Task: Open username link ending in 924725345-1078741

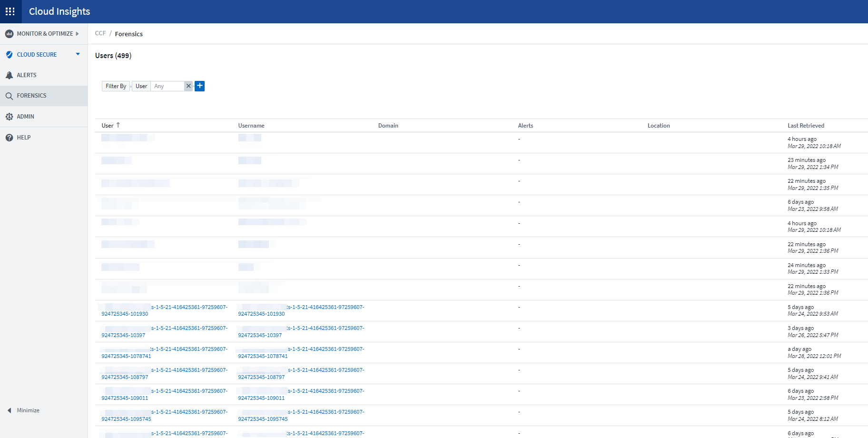Action: click(x=263, y=356)
